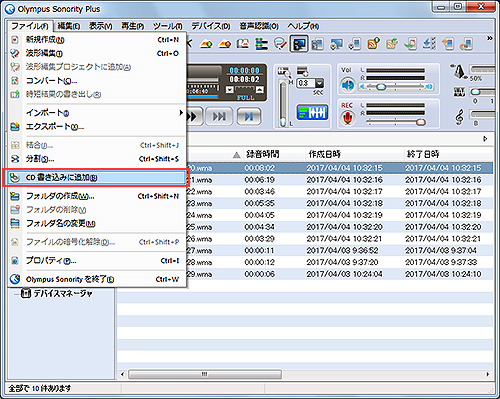Click RSS icon with green refresh arrow
Image resolution: width=500 pixels, height=399 pixels.
coord(392,44)
